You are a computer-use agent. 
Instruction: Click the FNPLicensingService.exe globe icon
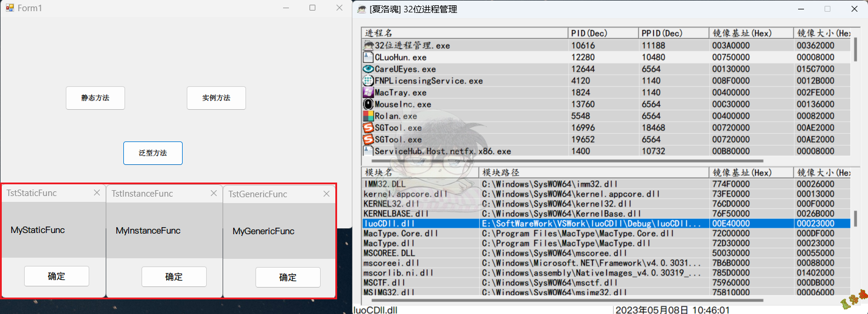pos(368,80)
